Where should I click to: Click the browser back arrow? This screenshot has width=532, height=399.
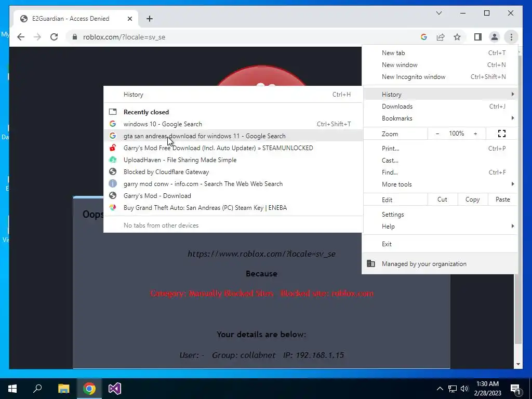click(x=21, y=37)
